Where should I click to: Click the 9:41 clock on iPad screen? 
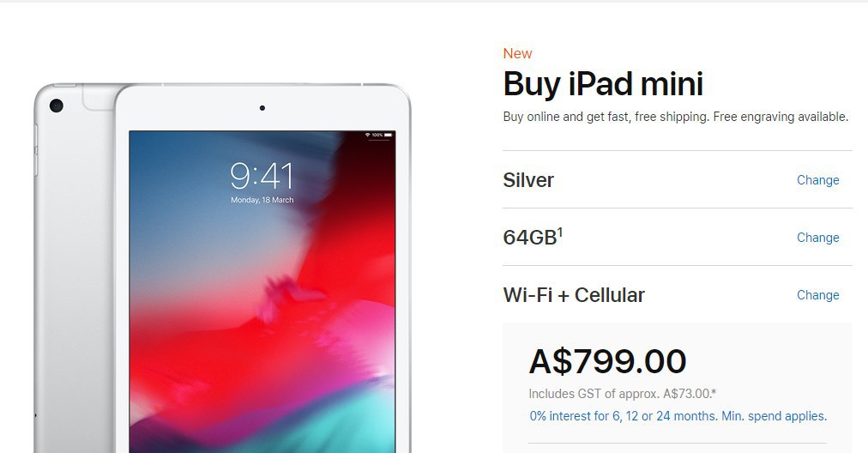click(262, 176)
